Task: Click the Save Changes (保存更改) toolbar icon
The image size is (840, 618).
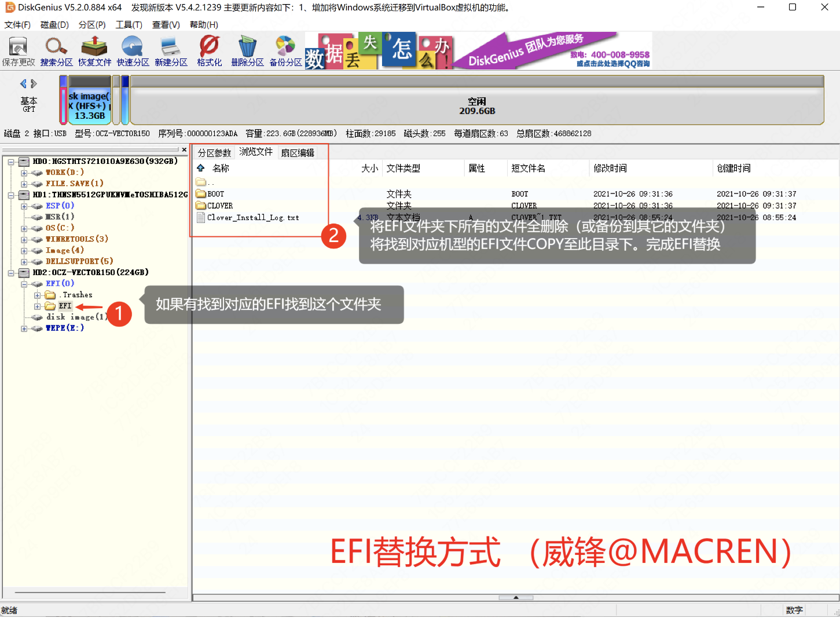Action: pos(19,52)
